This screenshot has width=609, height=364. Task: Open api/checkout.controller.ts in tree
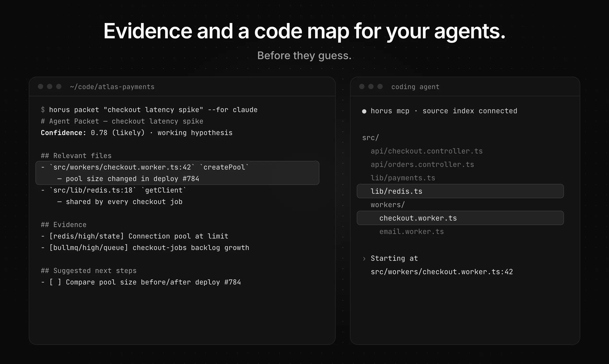click(427, 151)
